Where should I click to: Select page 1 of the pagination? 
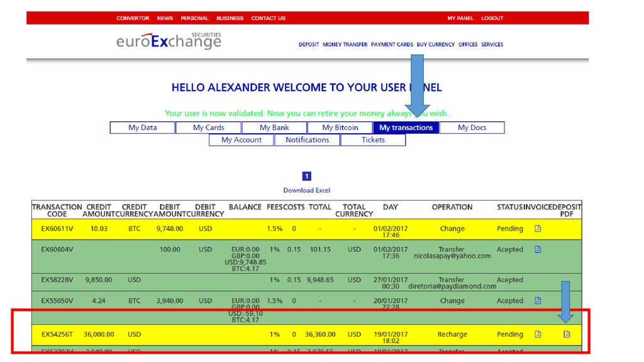pos(307,176)
